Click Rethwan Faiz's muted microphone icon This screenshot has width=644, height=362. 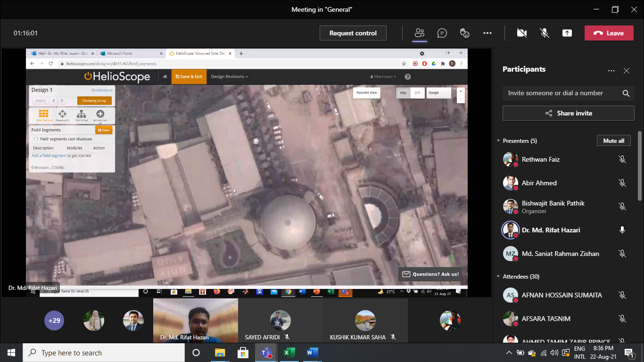click(622, 159)
